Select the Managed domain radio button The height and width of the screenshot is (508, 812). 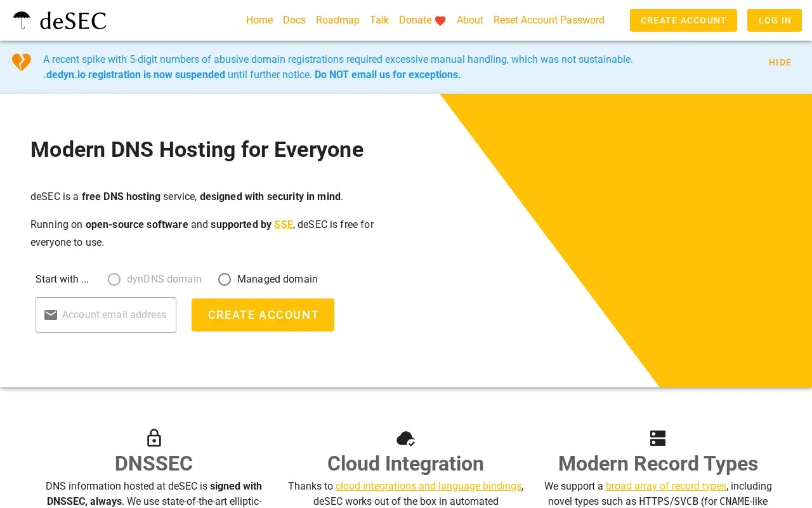(225, 279)
